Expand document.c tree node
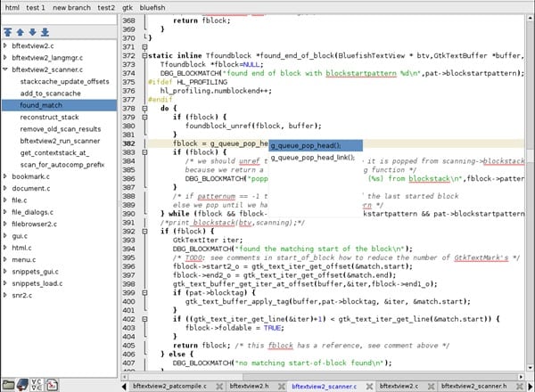 point(5,188)
